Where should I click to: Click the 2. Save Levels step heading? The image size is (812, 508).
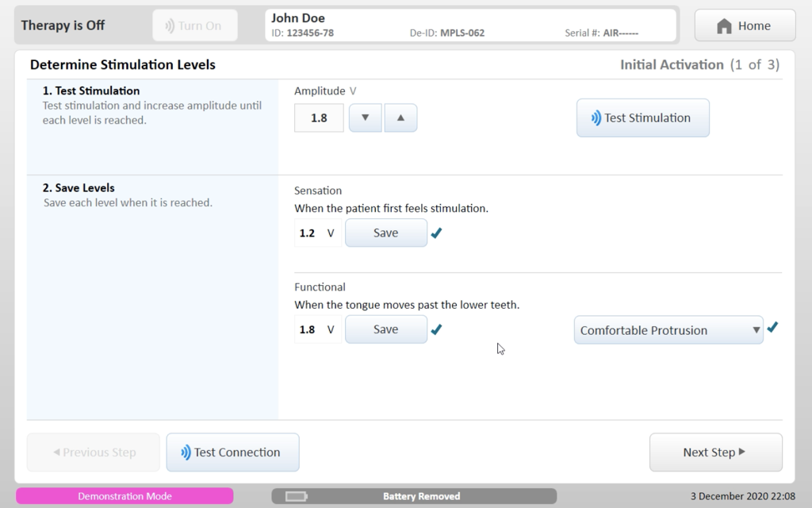coord(79,187)
